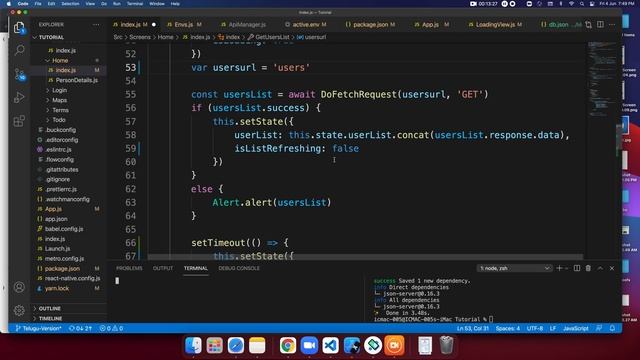The image size is (640, 360).
Task: Open the Trash from the Dock
Action: 446,345
